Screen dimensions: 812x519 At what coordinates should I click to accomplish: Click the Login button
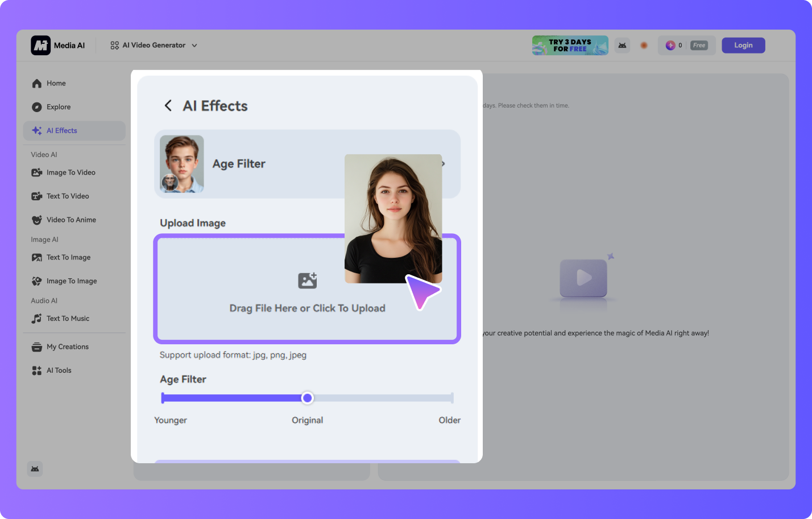click(743, 46)
